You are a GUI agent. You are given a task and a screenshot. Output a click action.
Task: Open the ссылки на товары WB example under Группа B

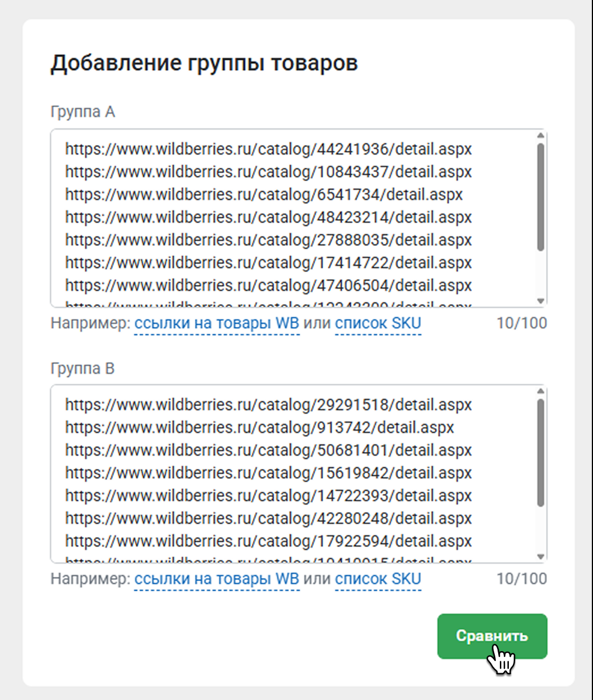[x=216, y=580]
